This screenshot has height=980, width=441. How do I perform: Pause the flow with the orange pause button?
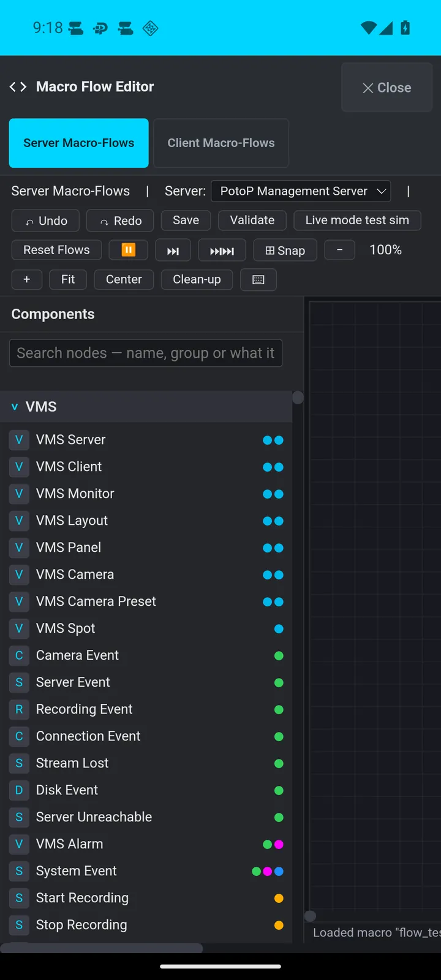tap(129, 250)
